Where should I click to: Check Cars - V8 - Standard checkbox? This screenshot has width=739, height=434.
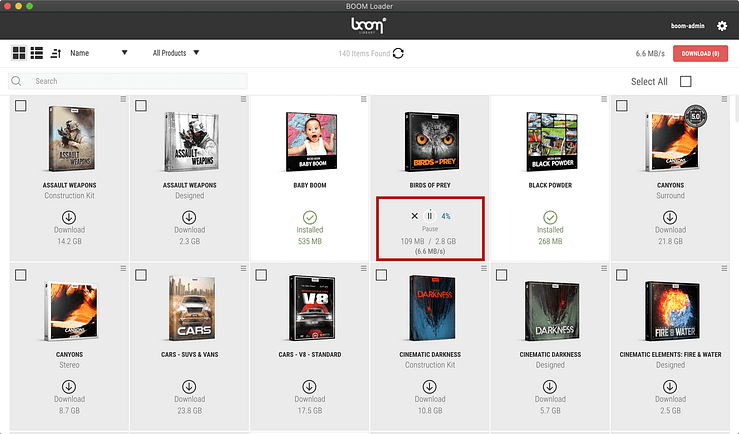[x=261, y=275]
